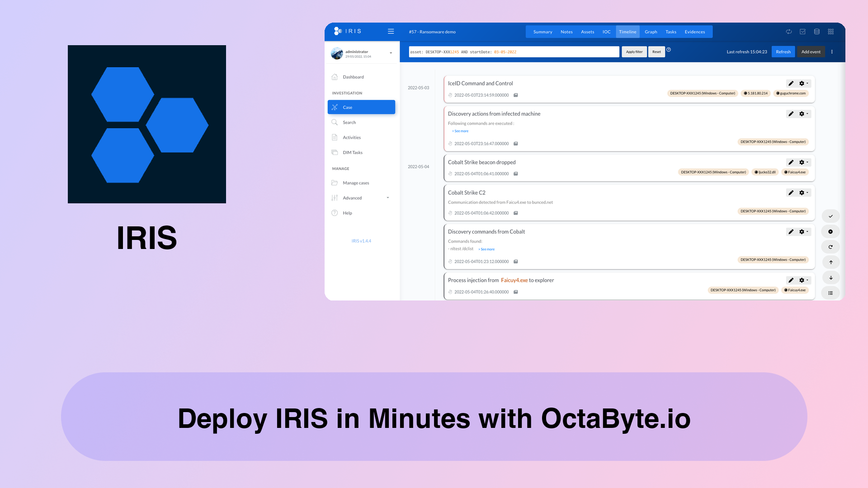Click the 5.181.80.214 IOC tag
The width and height of the screenshot is (868, 488).
(755, 94)
